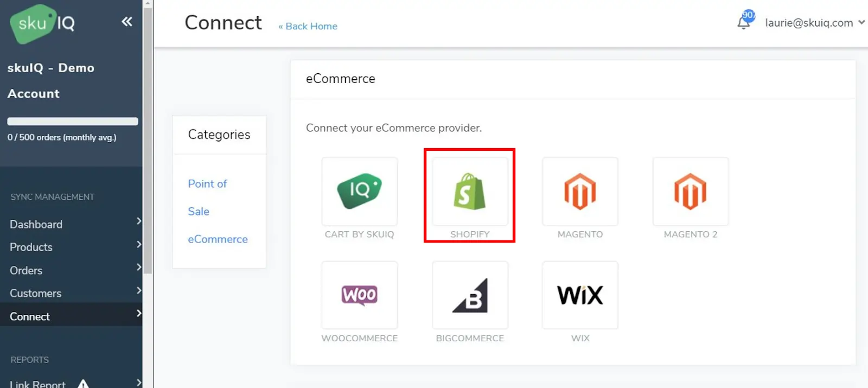This screenshot has width=868, height=388.
Task: Filter by Point of Sale category
Action: point(207,198)
